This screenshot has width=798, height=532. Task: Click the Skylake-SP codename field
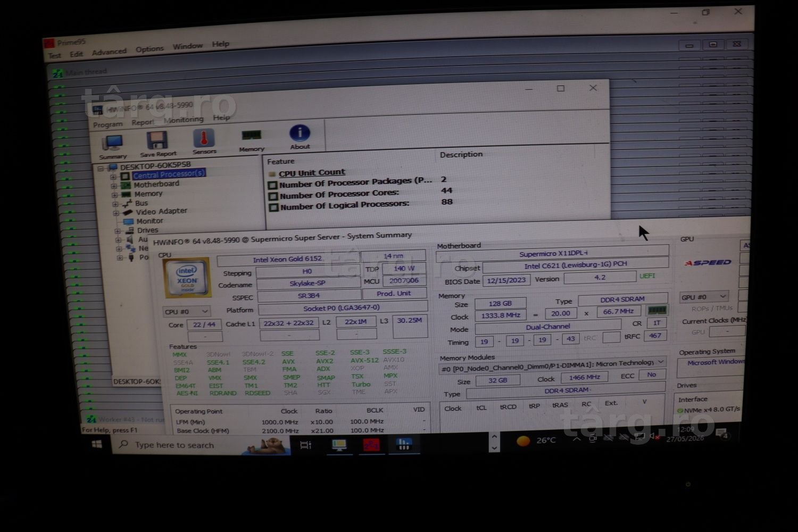[307, 284]
